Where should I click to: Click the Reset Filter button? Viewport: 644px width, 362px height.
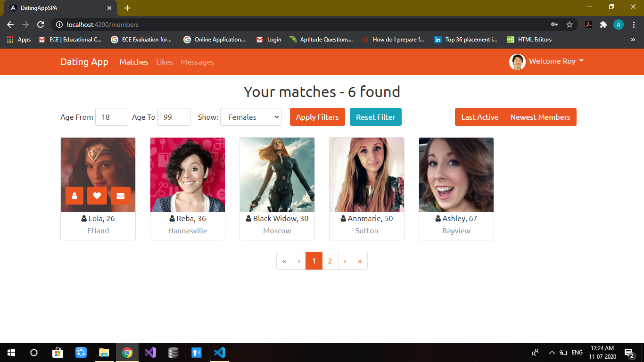(x=375, y=117)
